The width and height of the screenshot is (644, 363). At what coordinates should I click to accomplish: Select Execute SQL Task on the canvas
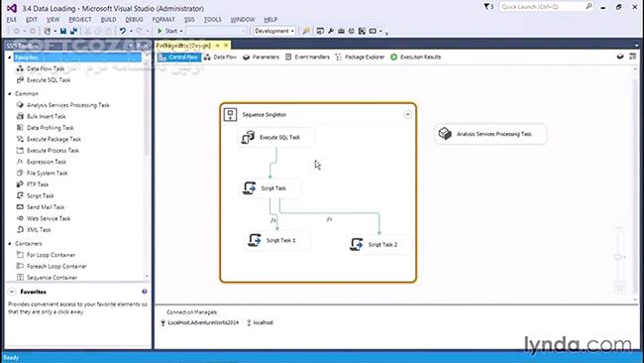tap(276, 137)
